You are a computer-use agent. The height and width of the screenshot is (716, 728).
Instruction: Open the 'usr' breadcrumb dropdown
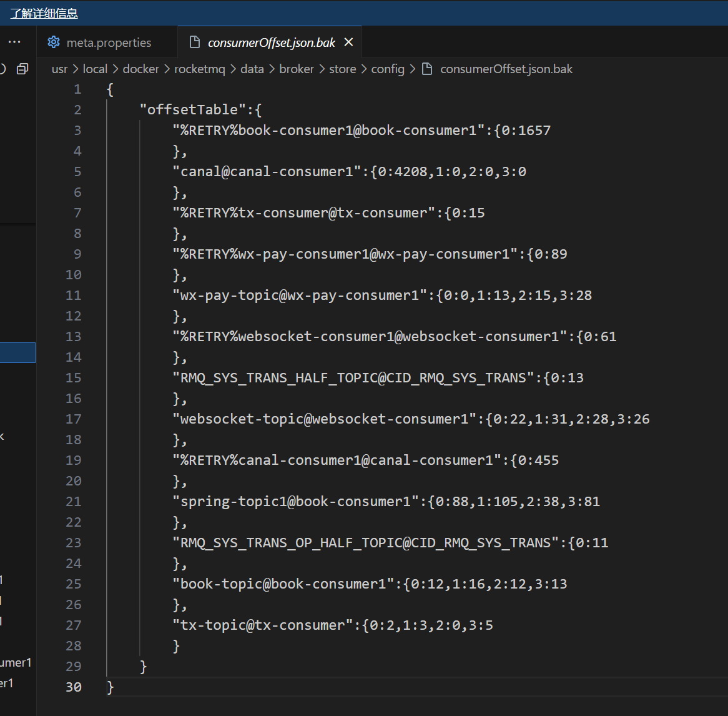[x=59, y=69]
